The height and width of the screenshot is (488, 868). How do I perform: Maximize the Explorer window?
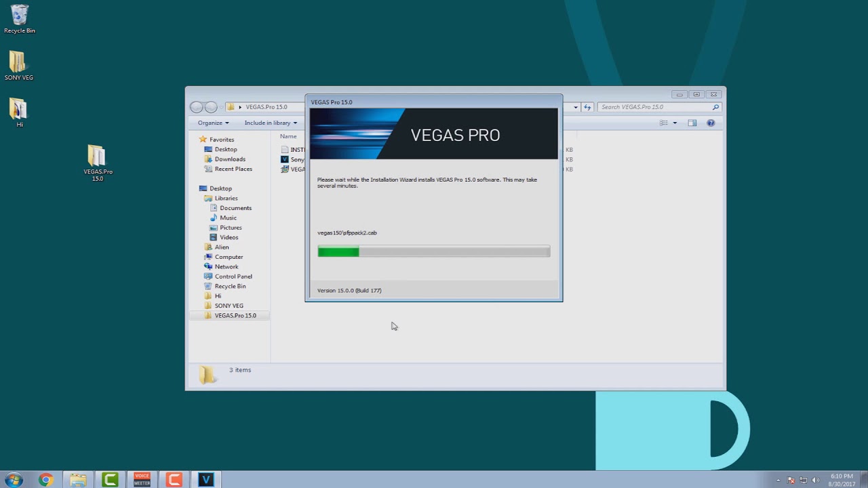point(696,94)
